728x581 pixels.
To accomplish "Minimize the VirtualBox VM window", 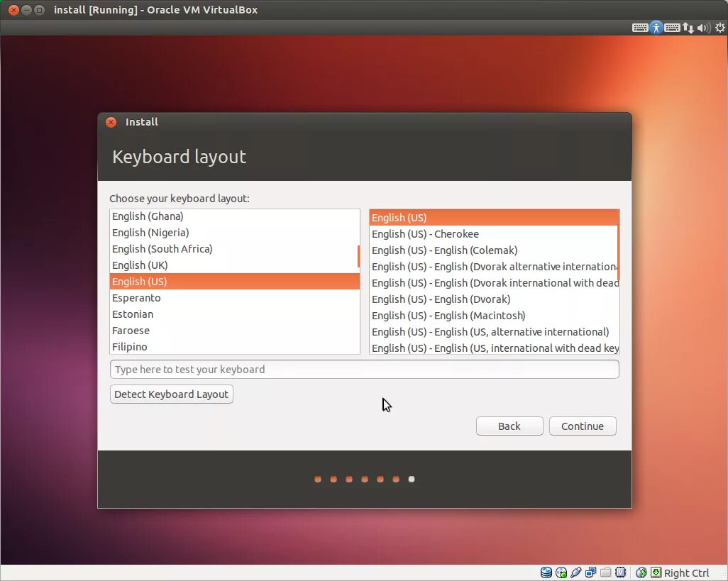I will click(26, 10).
